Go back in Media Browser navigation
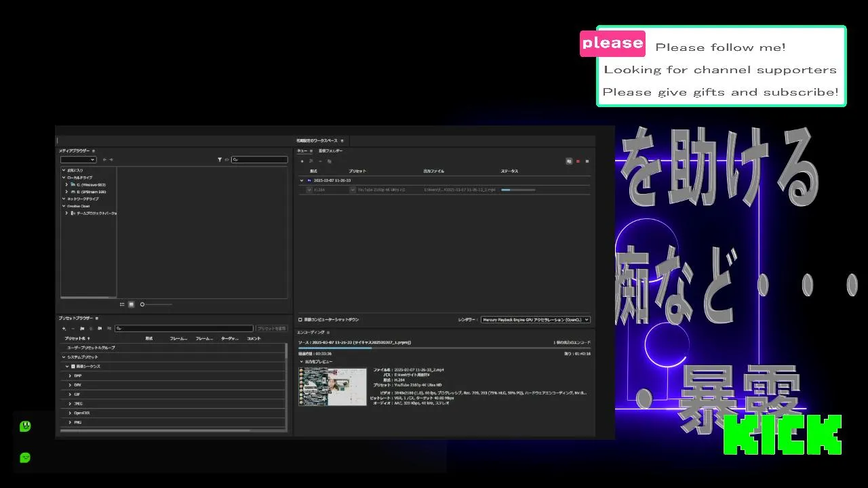The image size is (868, 488). click(x=104, y=160)
